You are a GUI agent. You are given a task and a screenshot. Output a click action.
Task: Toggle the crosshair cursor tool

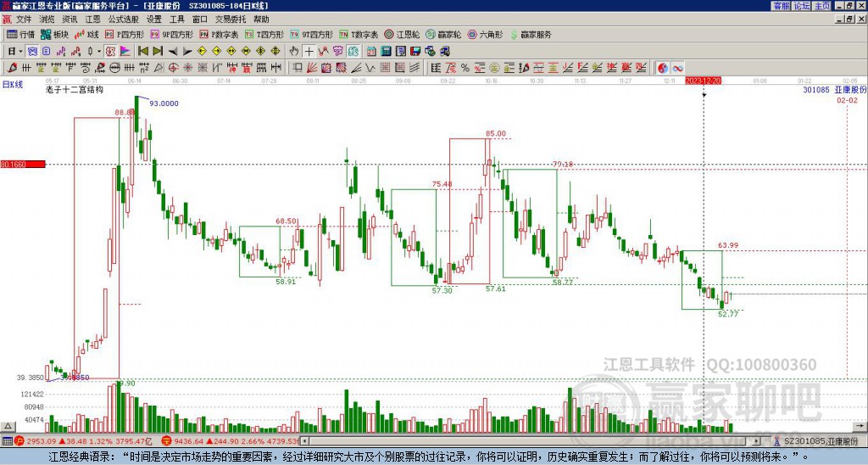click(x=309, y=52)
